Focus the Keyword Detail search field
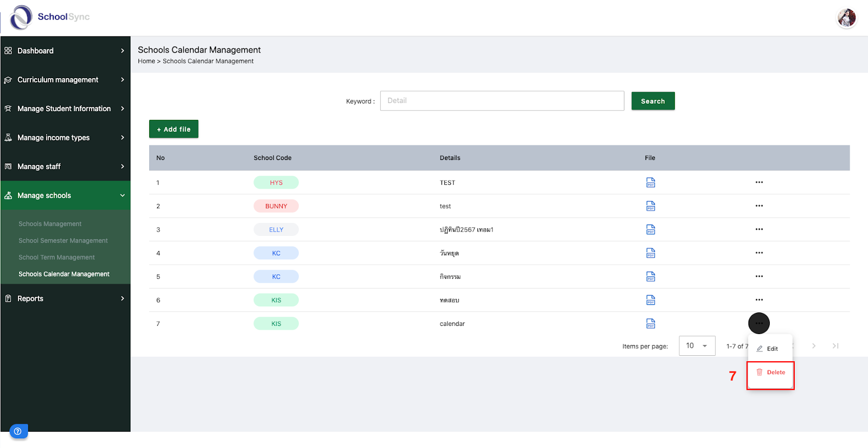 (502, 101)
